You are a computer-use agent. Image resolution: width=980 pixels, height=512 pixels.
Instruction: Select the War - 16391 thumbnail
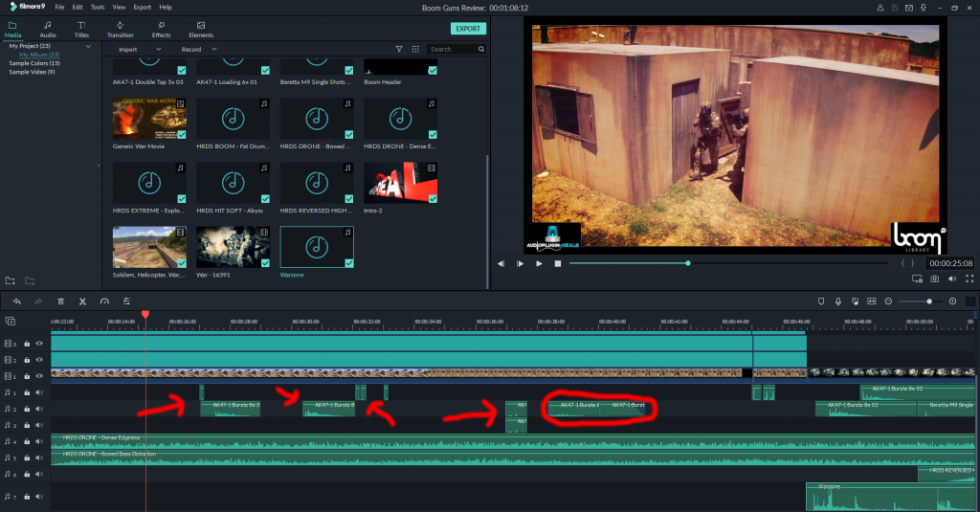(x=233, y=247)
